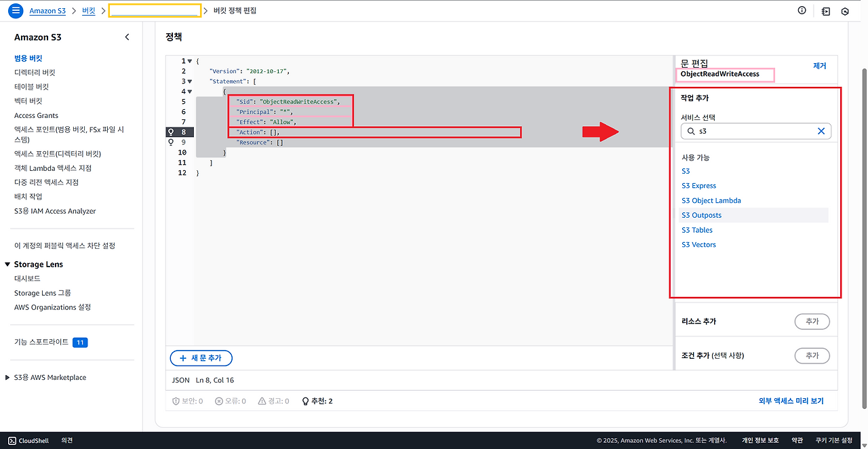Image resolution: width=868 pixels, height=449 pixels.
Task: Open CloudShell in footer
Action: coord(28,441)
